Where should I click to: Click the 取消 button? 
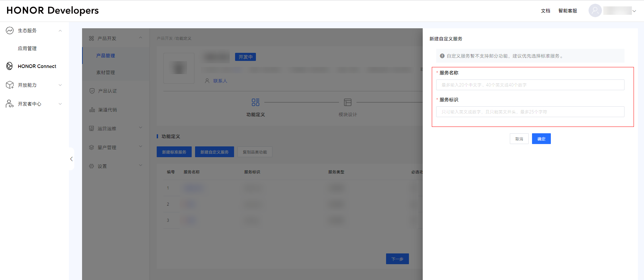click(519, 139)
